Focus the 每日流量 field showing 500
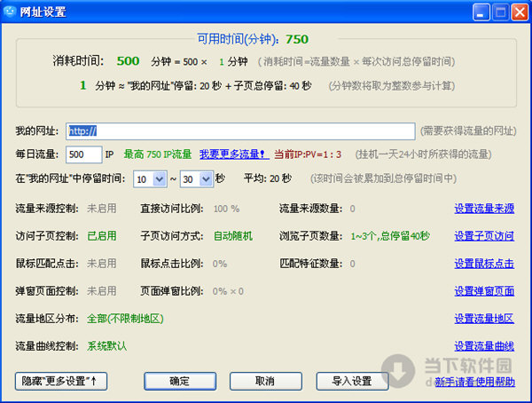 coord(83,154)
